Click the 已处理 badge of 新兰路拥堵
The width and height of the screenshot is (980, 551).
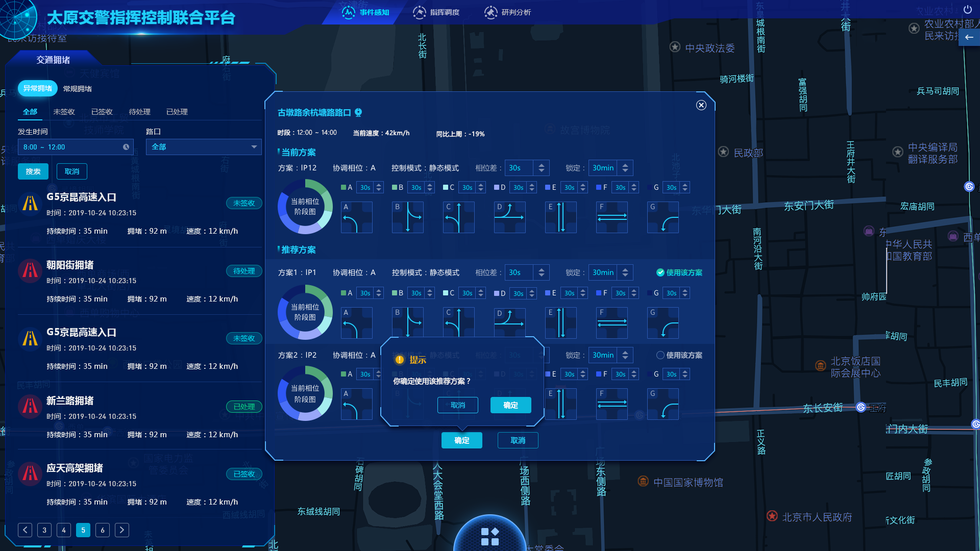pyautogui.click(x=244, y=407)
